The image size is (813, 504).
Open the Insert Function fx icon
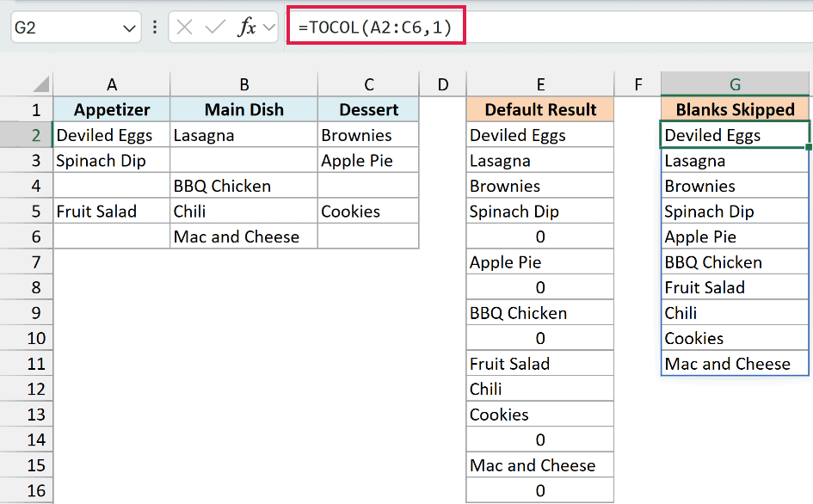(x=247, y=27)
